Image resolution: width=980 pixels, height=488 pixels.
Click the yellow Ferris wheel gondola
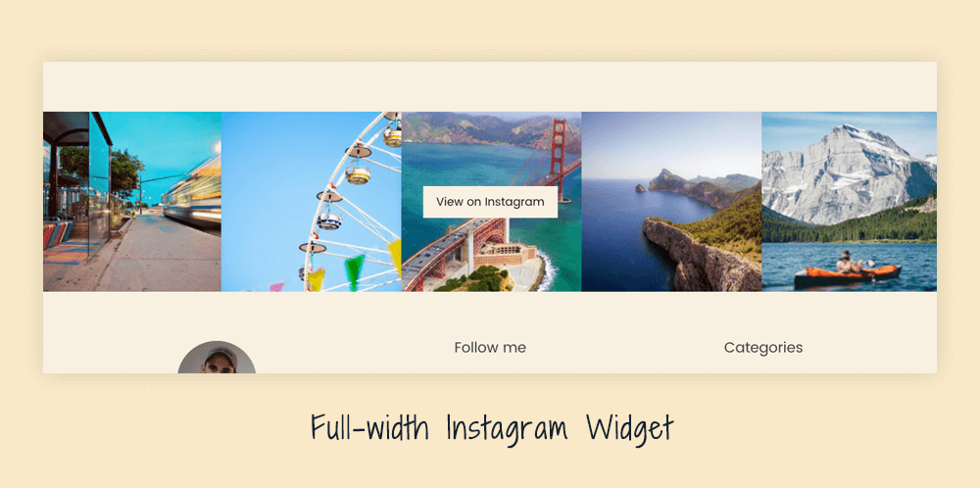[x=358, y=174]
